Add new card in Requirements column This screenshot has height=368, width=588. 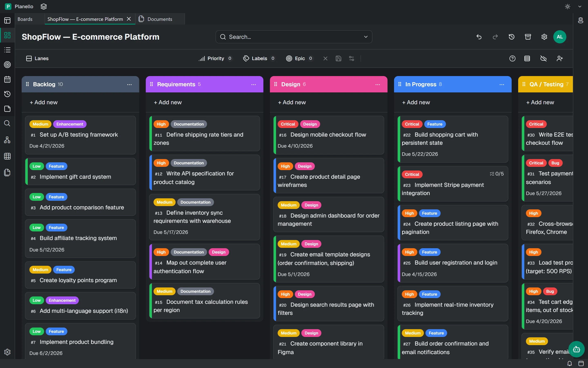pos(168,102)
